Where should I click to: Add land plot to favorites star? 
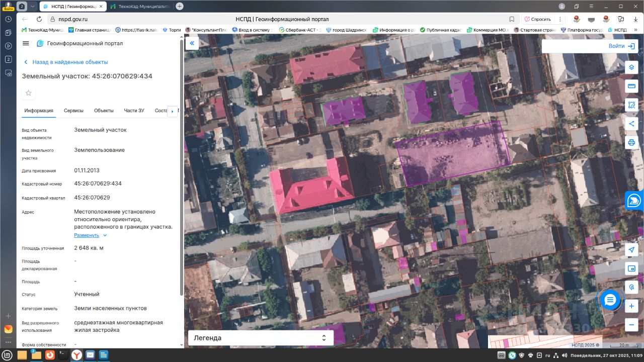[x=29, y=93]
